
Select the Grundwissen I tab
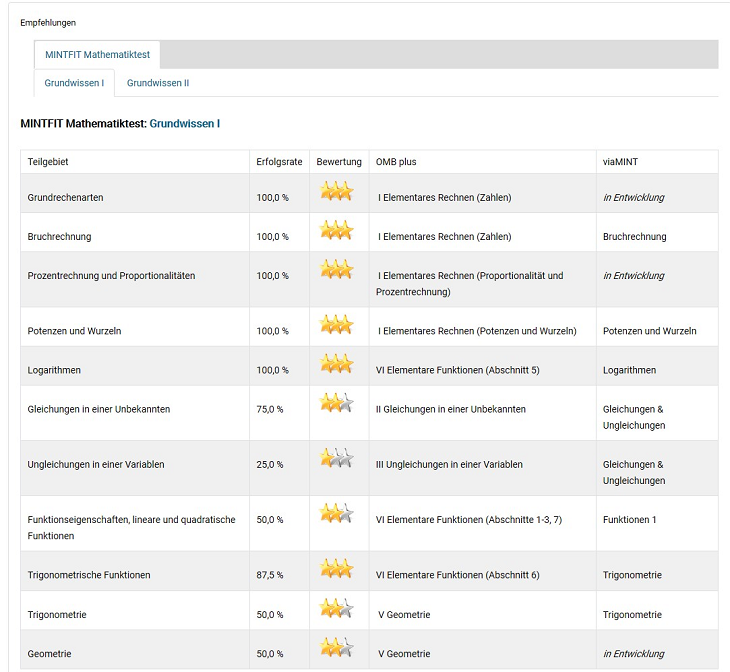[x=74, y=83]
